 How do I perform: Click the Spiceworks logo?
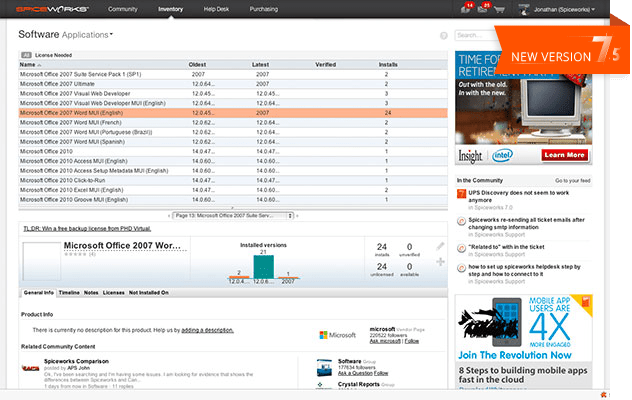coord(52,9)
